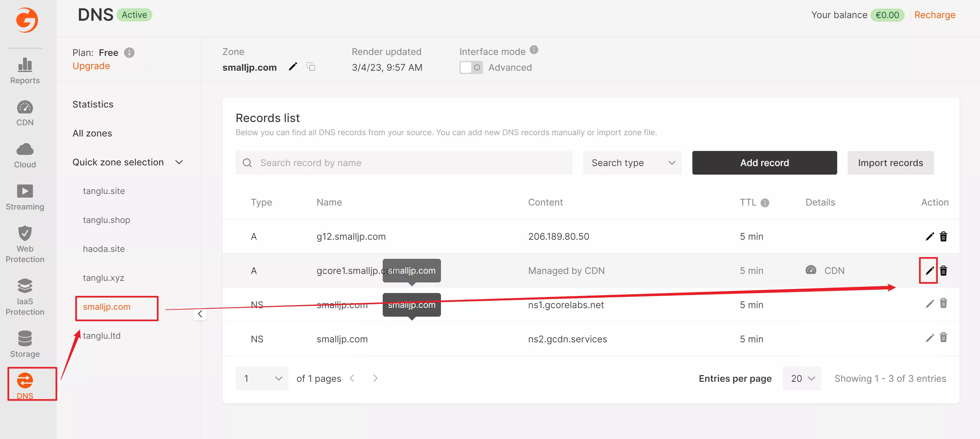This screenshot has width=980, height=439.
Task: Click info icon next to Plan Free
Action: (x=129, y=53)
